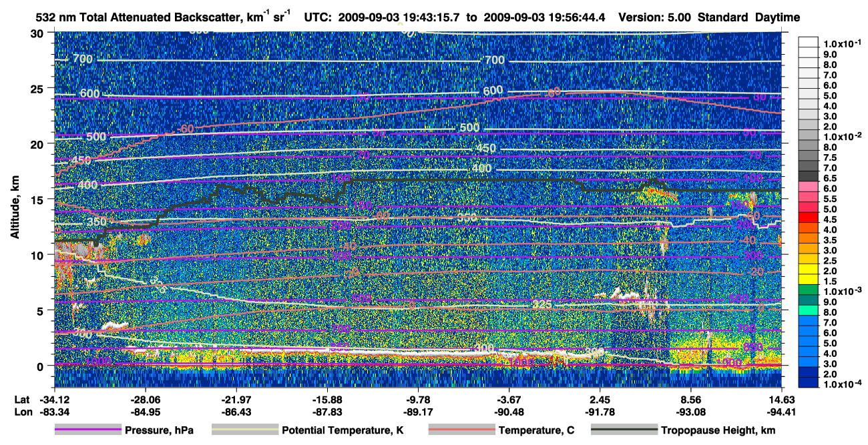The image size is (868, 445).
Task: Select the 'Temperature, C' legend label
Action: click(x=536, y=431)
